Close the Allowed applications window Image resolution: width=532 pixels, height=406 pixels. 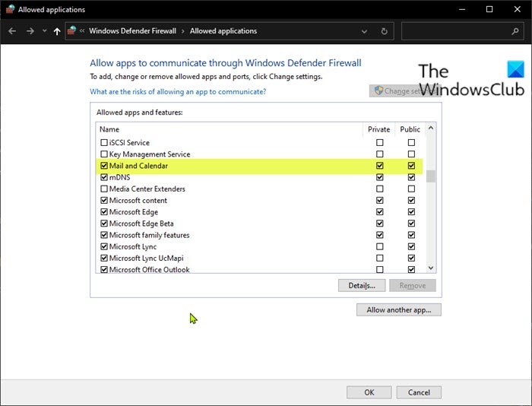[517, 9]
